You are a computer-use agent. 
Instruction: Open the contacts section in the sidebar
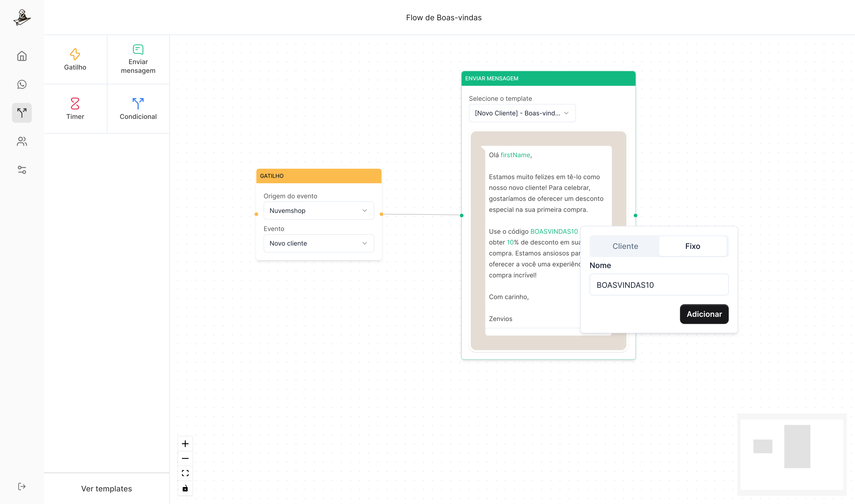tap(22, 142)
